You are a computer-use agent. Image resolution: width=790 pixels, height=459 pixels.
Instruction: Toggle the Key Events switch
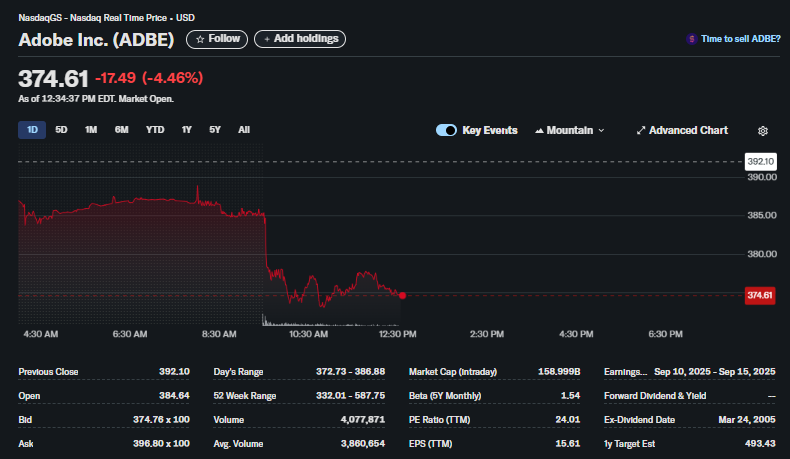click(446, 130)
